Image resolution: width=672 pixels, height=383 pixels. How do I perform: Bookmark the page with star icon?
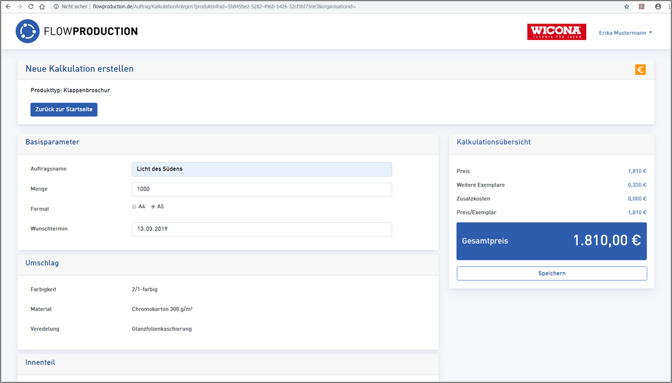[x=627, y=6]
